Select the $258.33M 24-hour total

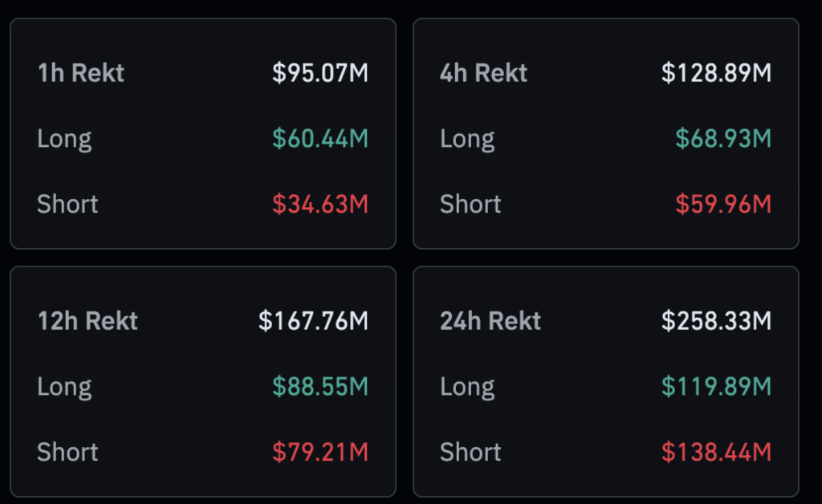coord(716,321)
